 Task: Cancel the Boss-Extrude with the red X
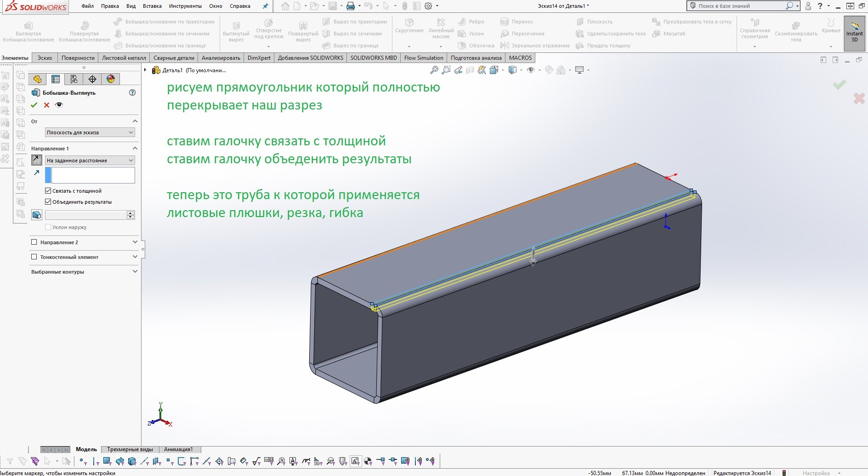point(46,105)
